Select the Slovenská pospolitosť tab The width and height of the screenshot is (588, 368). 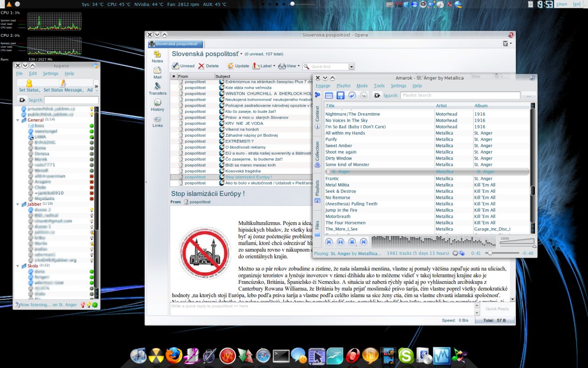[175, 44]
